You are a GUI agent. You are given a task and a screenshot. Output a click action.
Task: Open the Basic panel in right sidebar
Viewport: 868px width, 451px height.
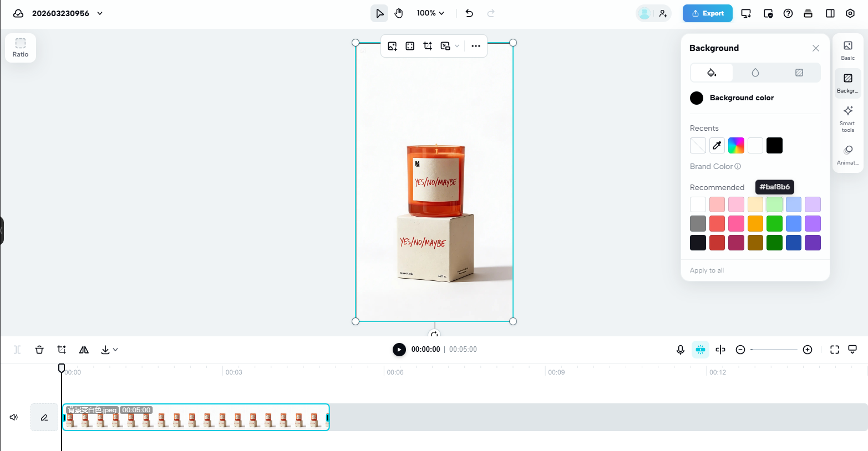pos(848,50)
